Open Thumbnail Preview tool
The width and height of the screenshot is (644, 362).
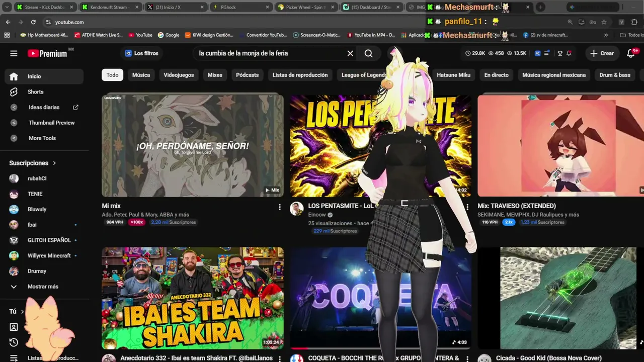(x=44, y=123)
